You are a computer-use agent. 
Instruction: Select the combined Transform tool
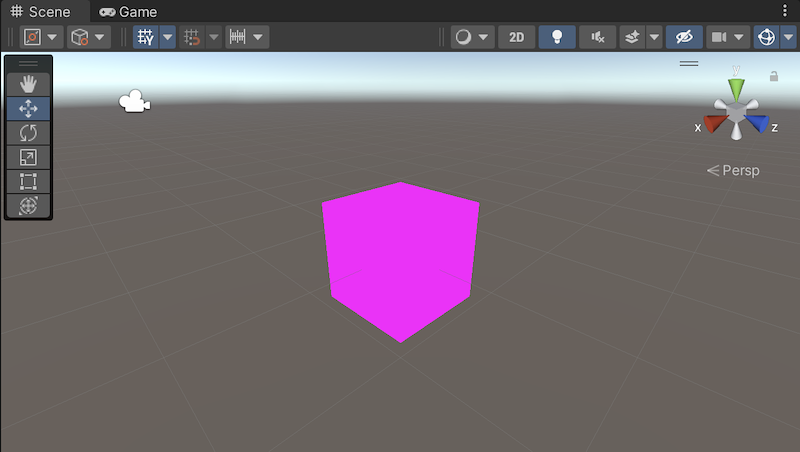[28, 205]
